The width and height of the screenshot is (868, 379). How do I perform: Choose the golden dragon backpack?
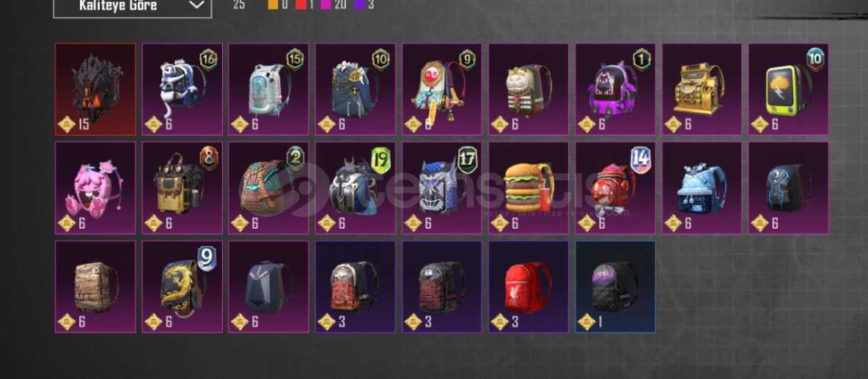(182, 287)
